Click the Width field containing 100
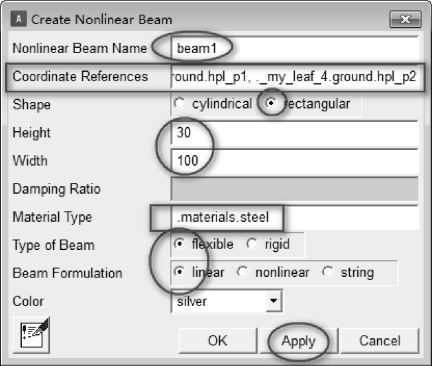The width and height of the screenshot is (432, 366). pos(295,161)
